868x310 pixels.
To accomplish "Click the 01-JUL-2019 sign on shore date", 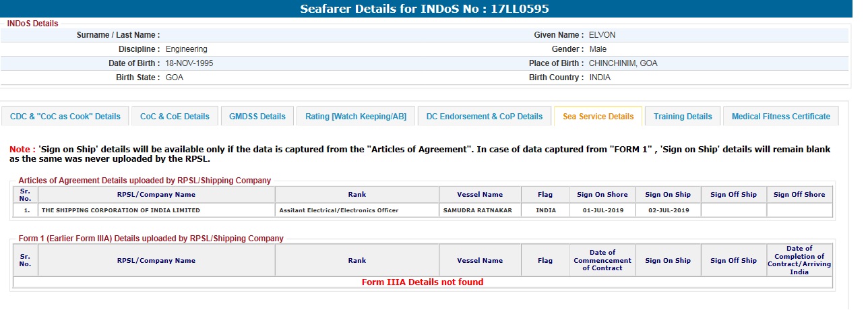I will click(x=602, y=210).
